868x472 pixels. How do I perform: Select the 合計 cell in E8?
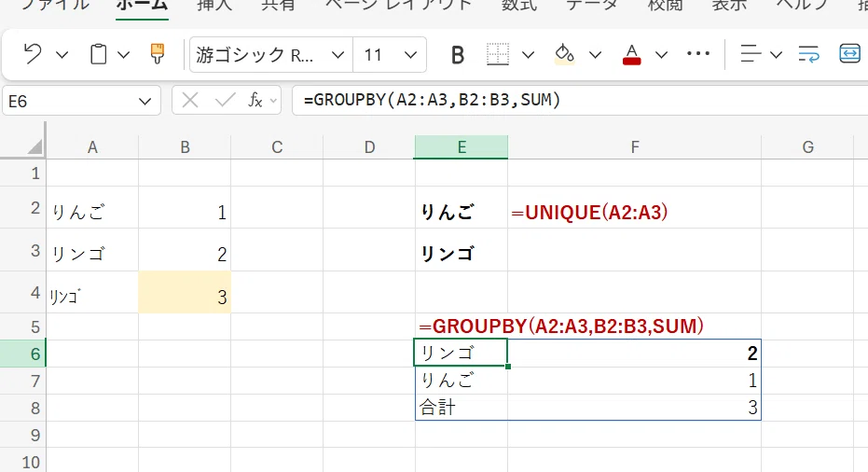[462, 408]
